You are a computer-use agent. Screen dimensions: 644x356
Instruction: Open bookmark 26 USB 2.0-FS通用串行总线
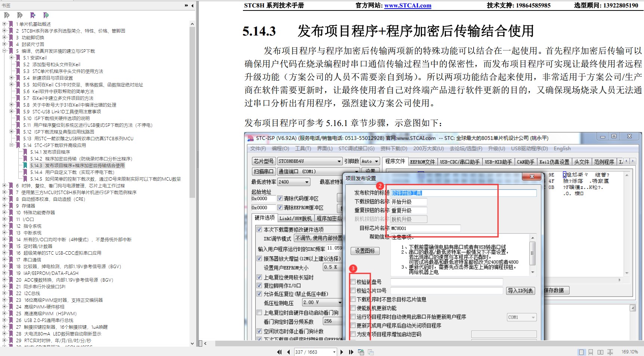(x=44, y=320)
